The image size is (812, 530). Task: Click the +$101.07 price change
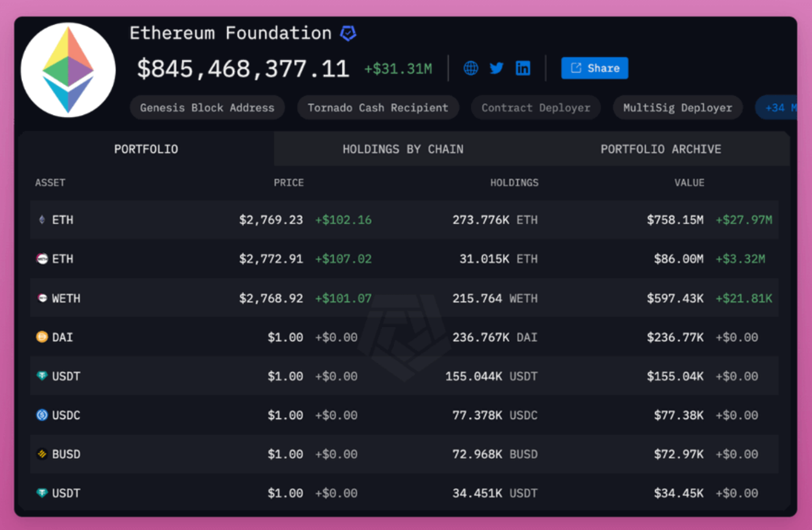(x=343, y=298)
